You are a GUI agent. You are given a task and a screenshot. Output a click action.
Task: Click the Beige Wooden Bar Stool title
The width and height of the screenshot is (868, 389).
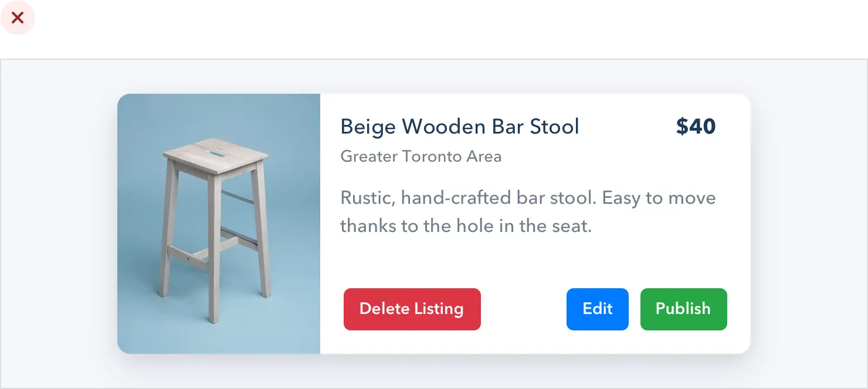(459, 127)
